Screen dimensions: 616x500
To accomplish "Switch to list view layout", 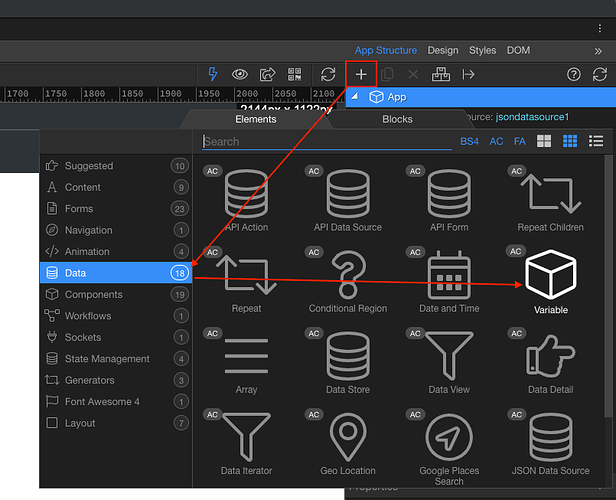I will [596, 141].
